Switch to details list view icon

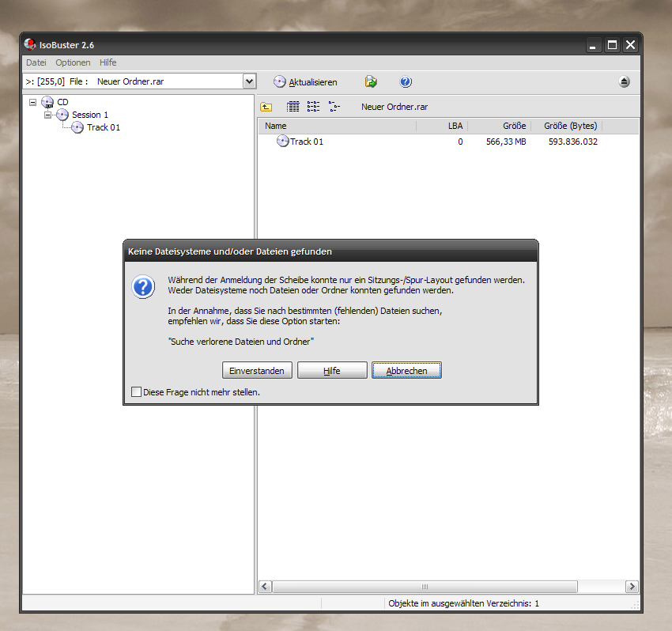point(293,107)
